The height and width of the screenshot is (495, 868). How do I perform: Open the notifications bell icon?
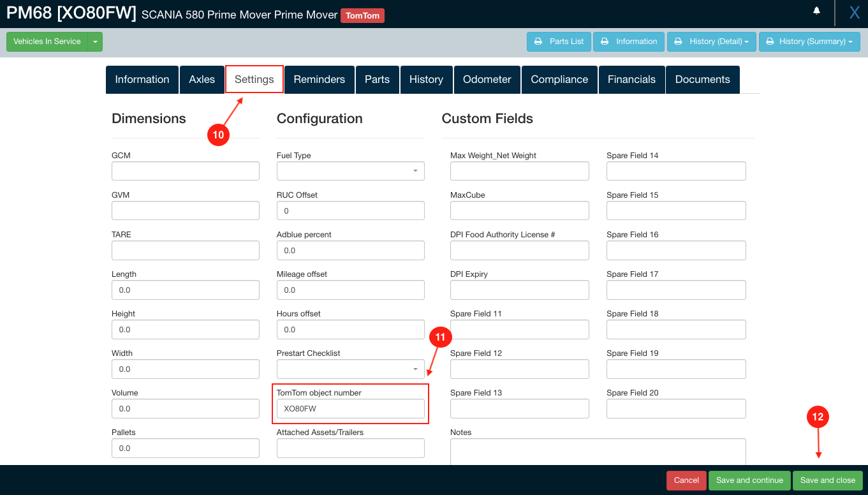coord(816,11)
